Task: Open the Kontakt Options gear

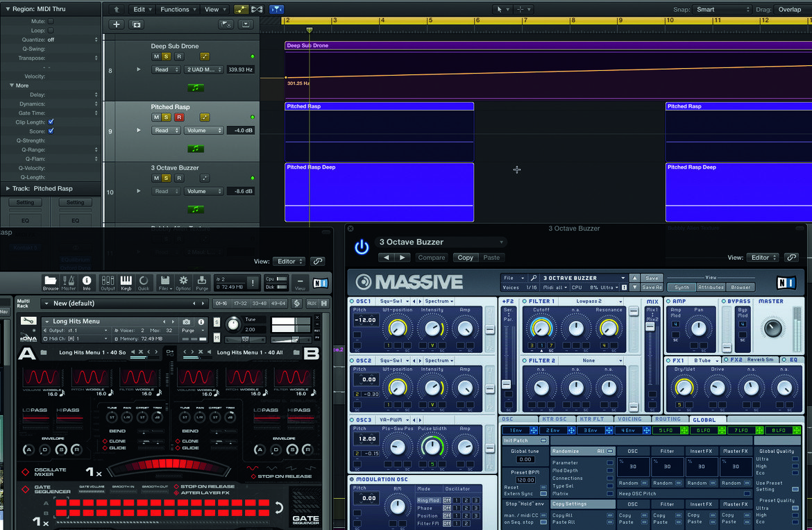Action: (183, 283)
